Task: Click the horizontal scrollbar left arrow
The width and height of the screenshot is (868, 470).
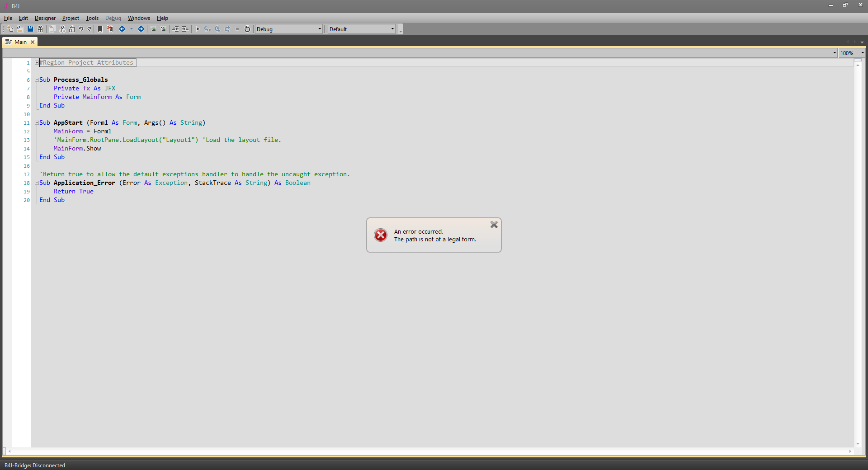Action: [9, 451]
